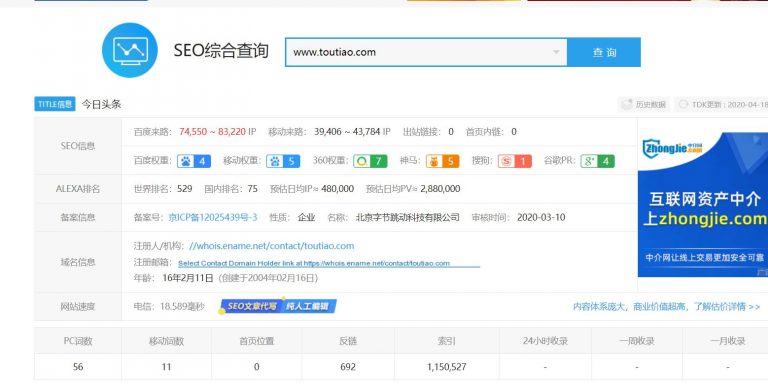Image resolution: width=768 pixels, height=384 pixels.
Task: Open the 京ICP备12025439号-3 record link
Action: point(213,217)
